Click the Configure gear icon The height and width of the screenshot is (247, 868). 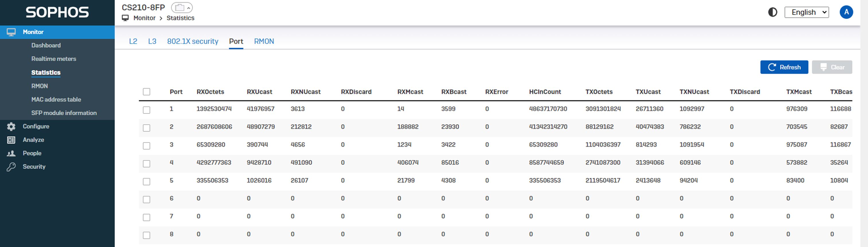(x=11, y=127)
